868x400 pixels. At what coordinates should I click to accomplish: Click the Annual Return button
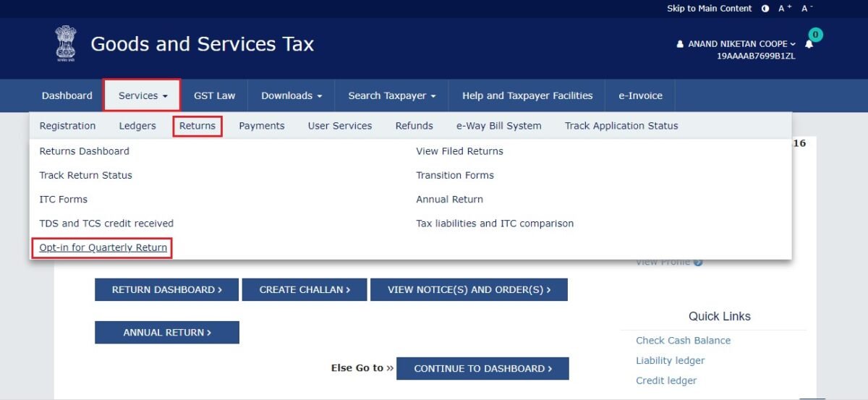coord(166,333)
